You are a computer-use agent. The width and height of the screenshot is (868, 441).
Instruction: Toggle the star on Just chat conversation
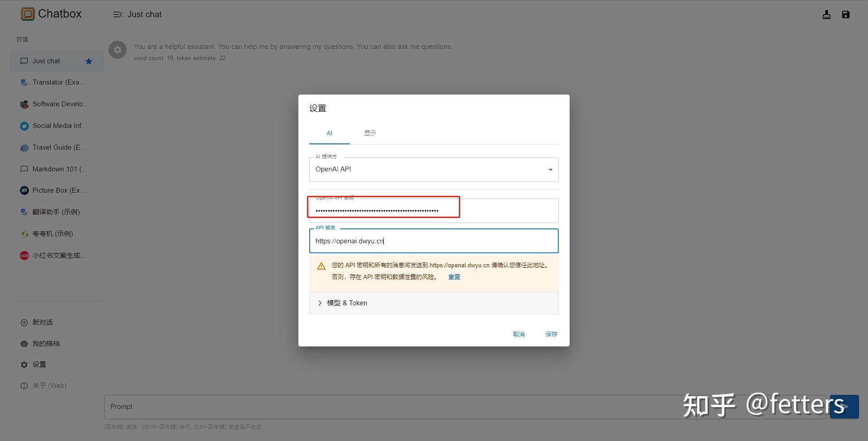89,61
